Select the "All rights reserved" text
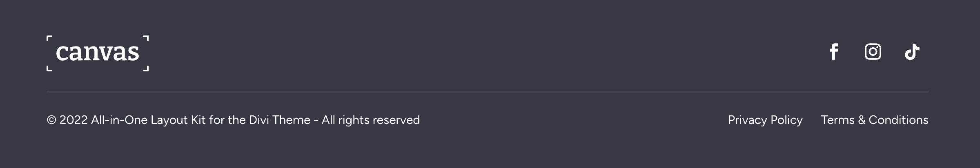980x168 pixels. 370,120
